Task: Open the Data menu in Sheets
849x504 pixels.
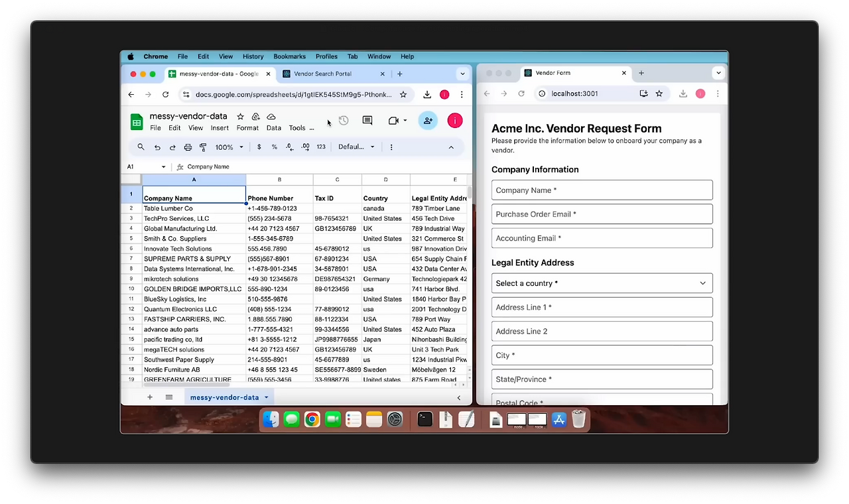Action: tap(274, 128)
